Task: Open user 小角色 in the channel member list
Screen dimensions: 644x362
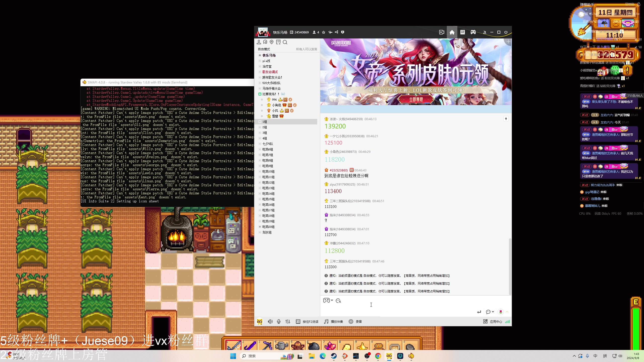Action: pos(276,105)
